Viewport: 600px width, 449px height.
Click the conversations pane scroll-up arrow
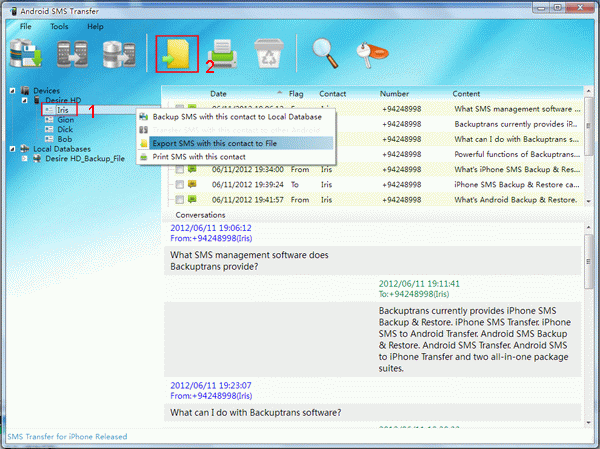588,228
